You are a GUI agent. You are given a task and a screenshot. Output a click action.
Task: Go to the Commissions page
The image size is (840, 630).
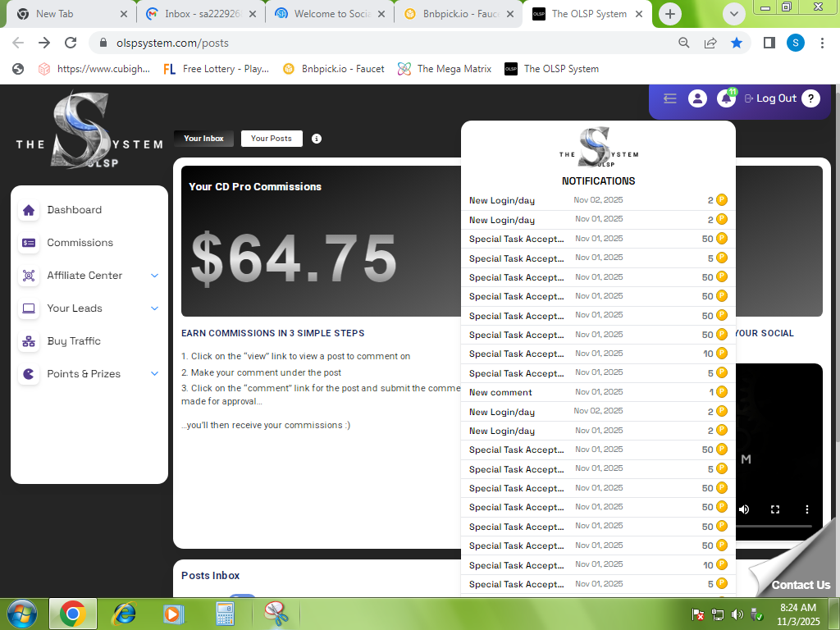[80, 243]
